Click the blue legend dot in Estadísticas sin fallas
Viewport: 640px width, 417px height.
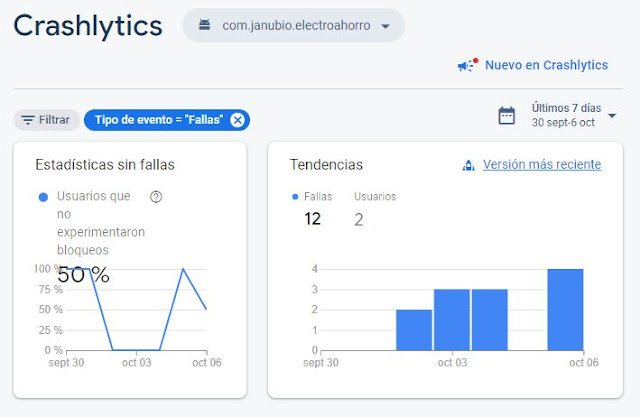pos(43,197)
